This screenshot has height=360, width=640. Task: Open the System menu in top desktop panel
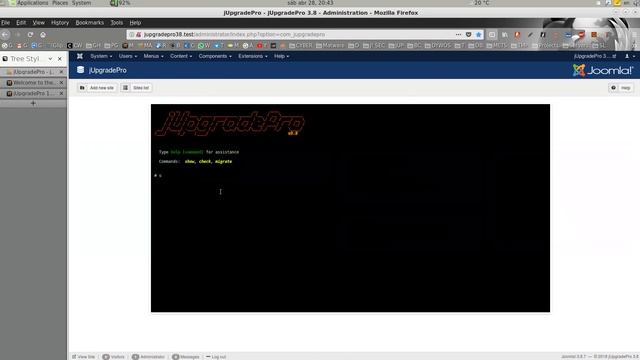click(82, 3)
